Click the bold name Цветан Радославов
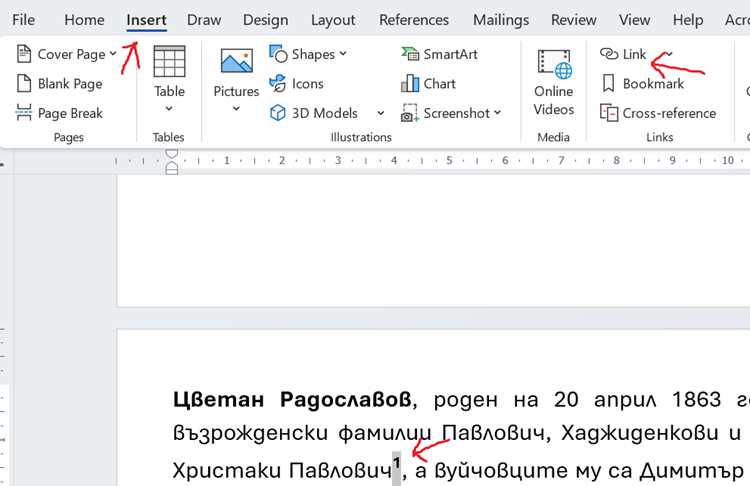The width and height of the screenshot is (750, 486). (x=292, y=399)
